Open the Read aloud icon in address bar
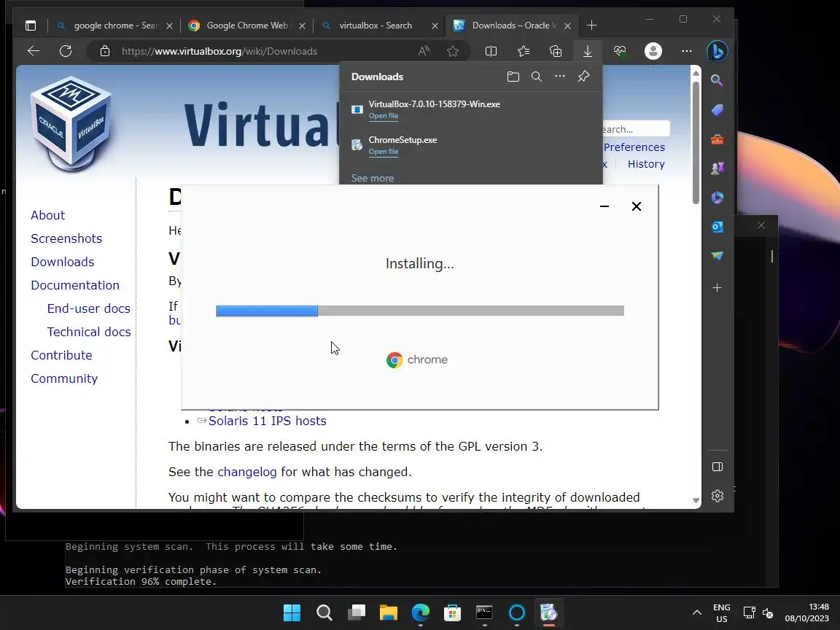 (424, 51)
